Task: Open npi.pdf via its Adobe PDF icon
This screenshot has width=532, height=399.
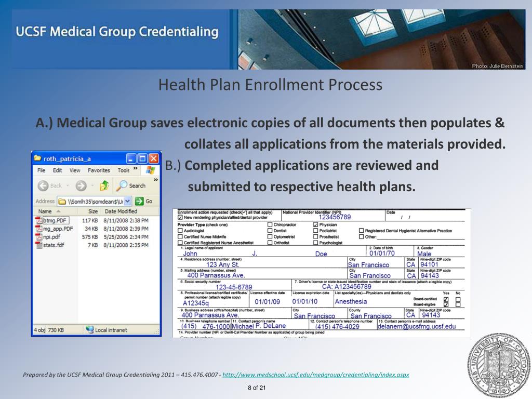Action: 38,236
